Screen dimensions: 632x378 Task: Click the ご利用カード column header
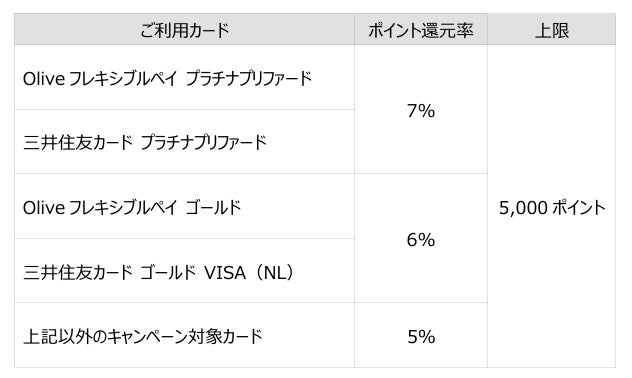pyautogui.click(x=185, y=29)
